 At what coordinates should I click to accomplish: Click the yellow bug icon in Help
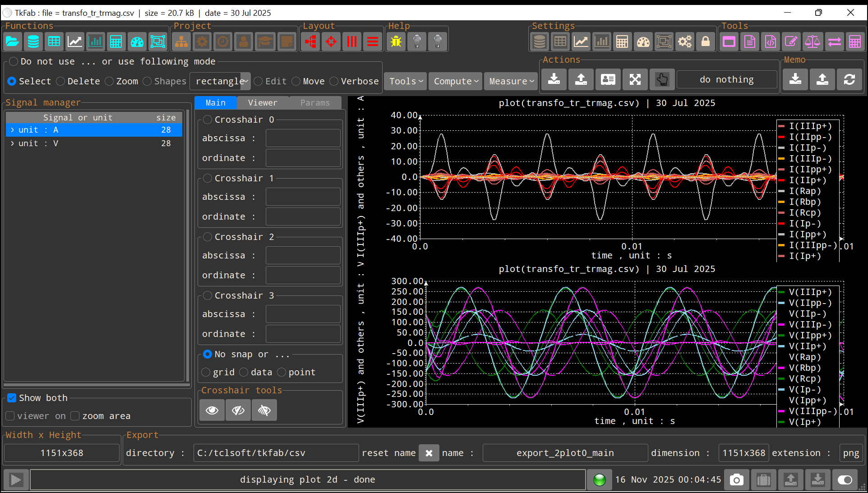click(396, 42)
